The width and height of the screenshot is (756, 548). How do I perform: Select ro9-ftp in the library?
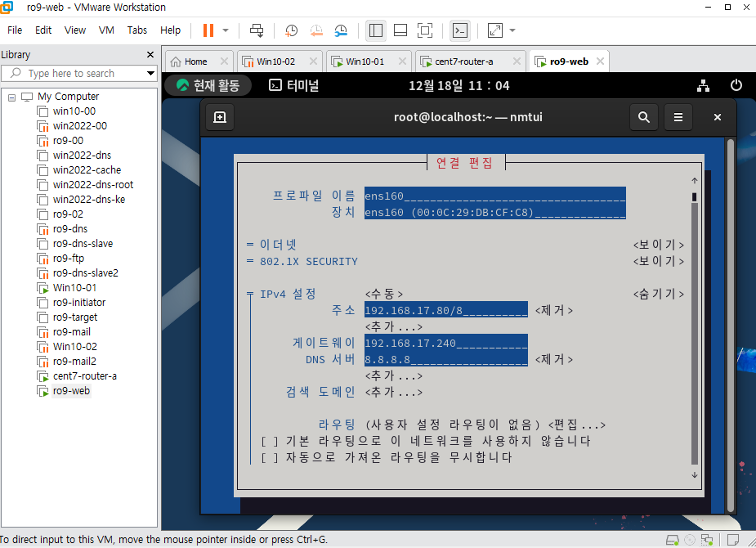pos(68,258)
